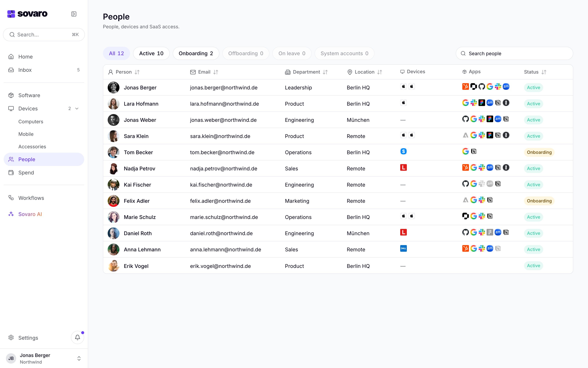Click Lara Hofmann's Apple device icon

[x=403, y=103]
